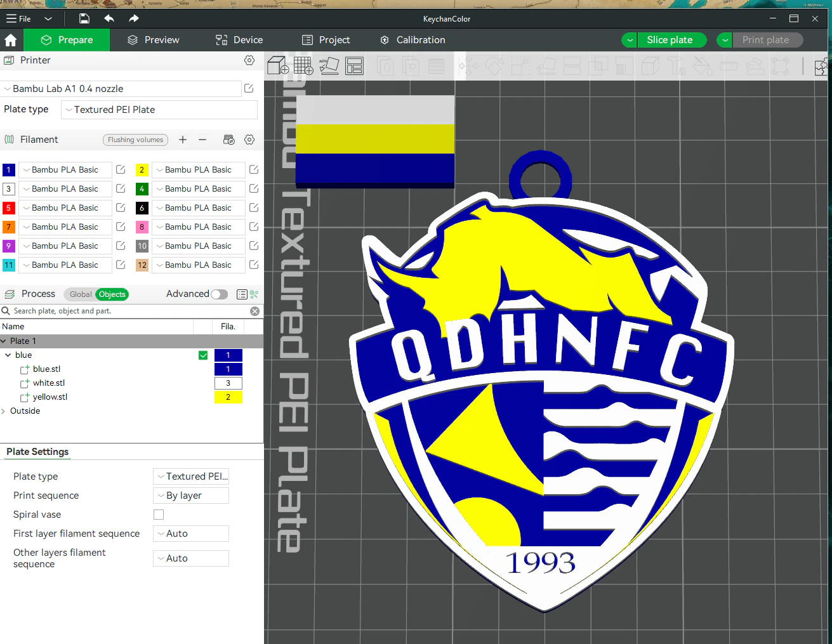Toggle the blue object printable checkbox
This screenshot has height=644, width=832.
tap(203, 355)
